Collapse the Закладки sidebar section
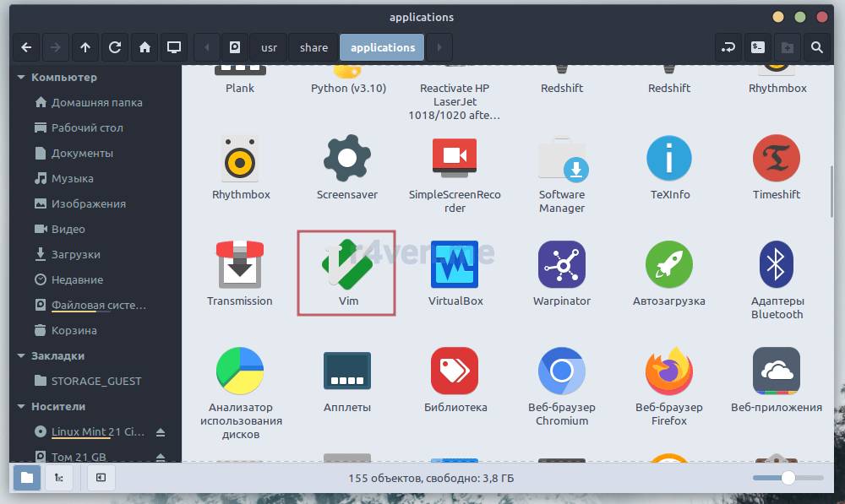This screenshot has width=845, height=504. [x=21, y=356]
